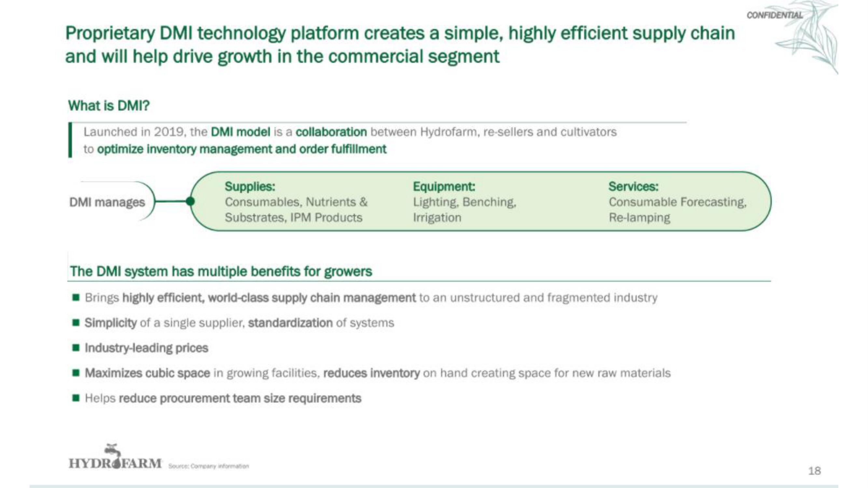Click 'Consumable Forecasting,' text
This screenshot has width=868, height=488.
click(678, 202)
